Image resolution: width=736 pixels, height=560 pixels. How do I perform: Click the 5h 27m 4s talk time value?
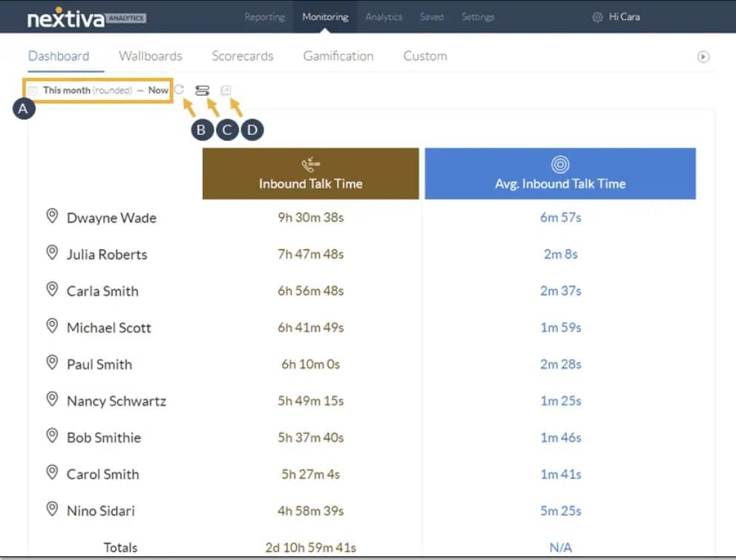311,474
